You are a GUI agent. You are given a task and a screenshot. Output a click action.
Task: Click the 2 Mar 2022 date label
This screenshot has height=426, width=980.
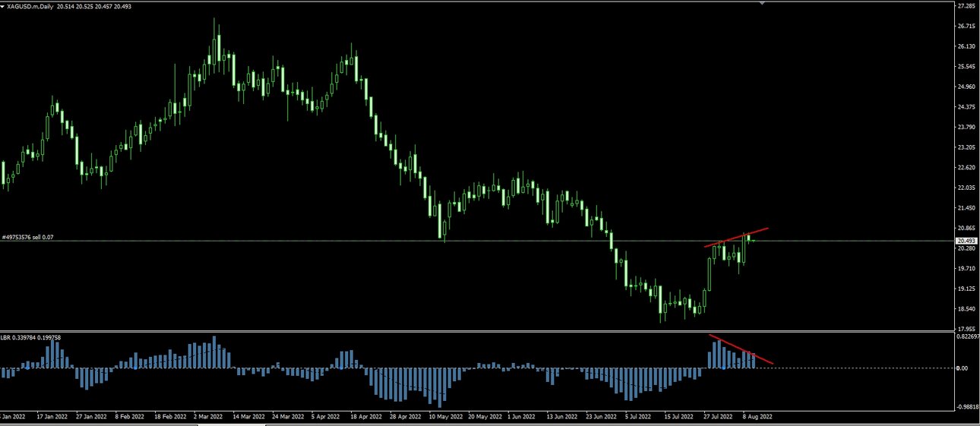208,417
